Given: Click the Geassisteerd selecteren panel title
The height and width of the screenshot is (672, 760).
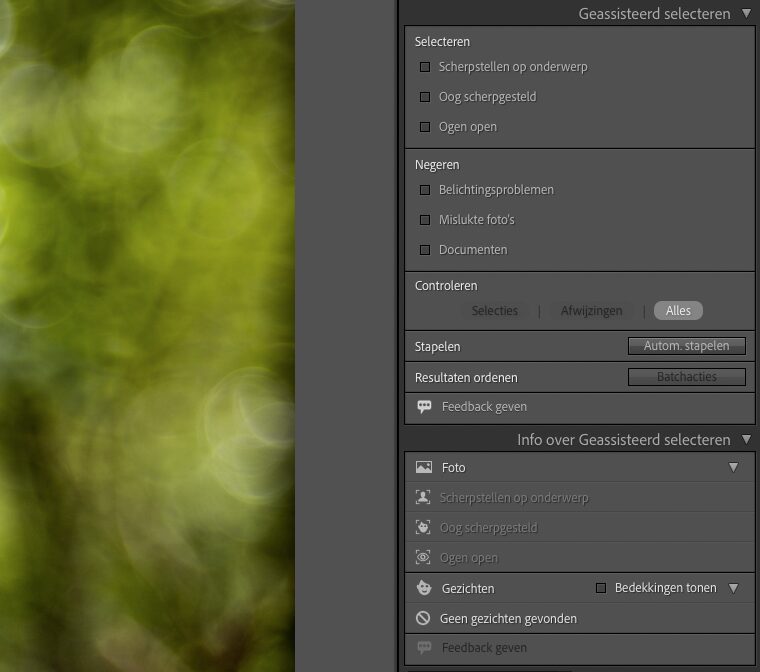Looking at the screenshot, I should point(654,14).
